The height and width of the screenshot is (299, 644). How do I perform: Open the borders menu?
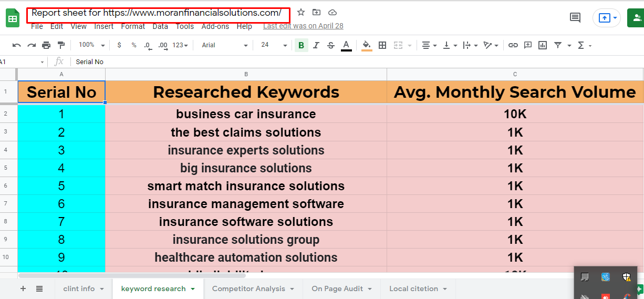pos(382,45)
